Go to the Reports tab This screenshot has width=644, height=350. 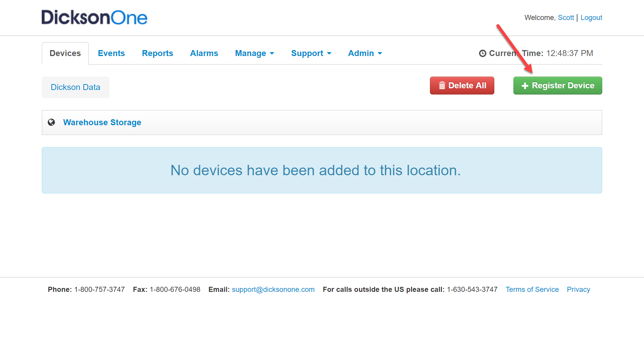157,53
